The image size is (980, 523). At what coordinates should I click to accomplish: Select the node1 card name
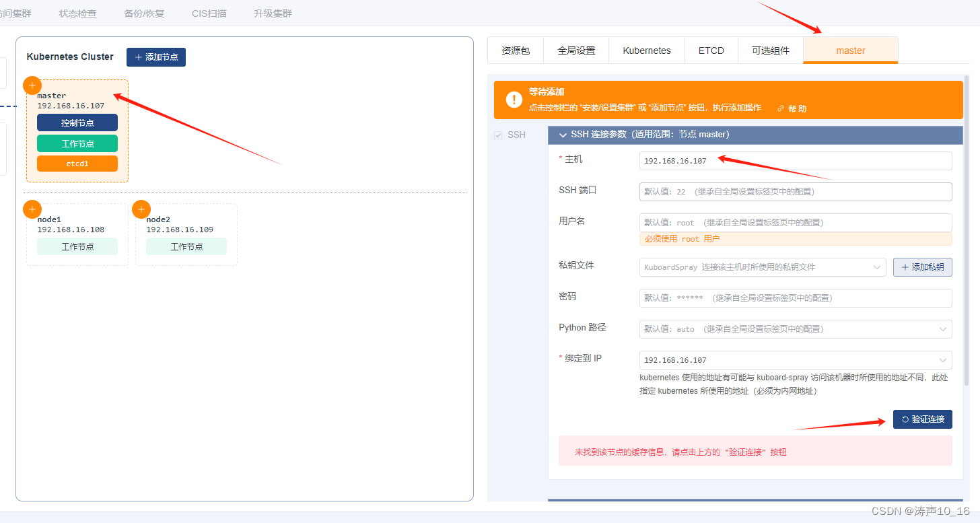49,219
